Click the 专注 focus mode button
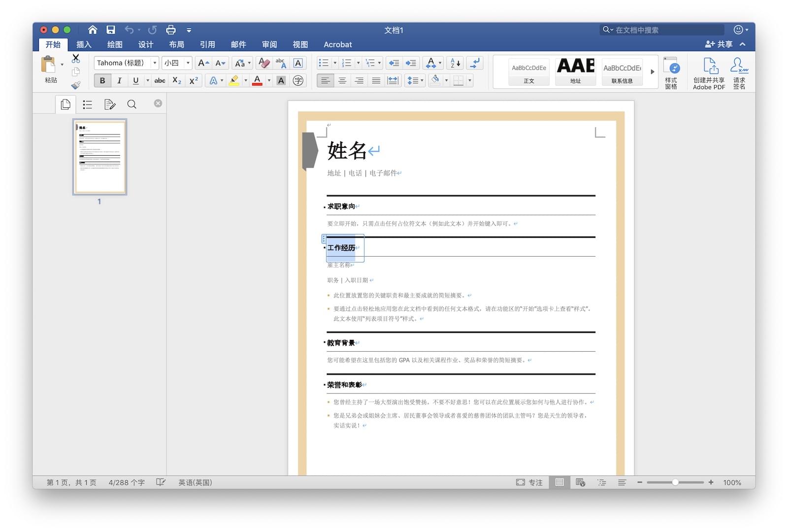 (529, 483)
